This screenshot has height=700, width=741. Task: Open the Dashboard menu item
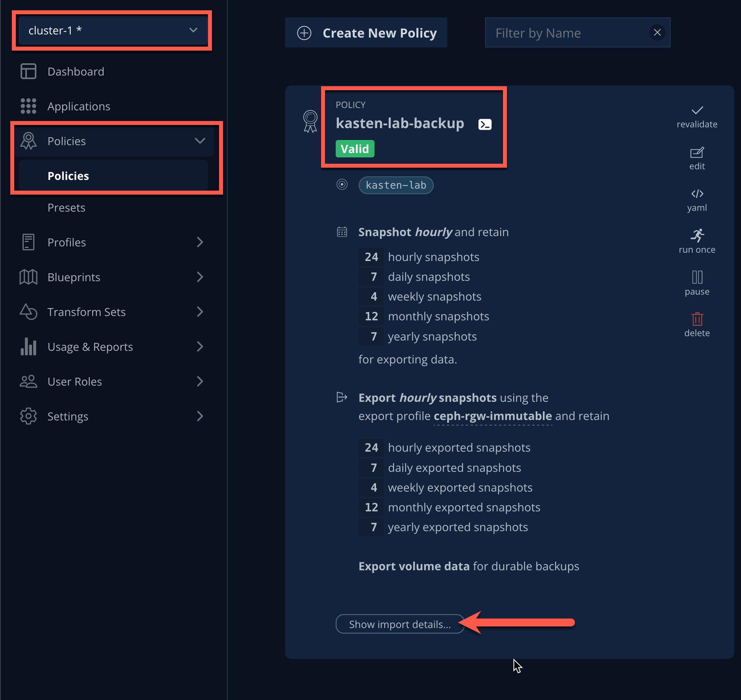[76, 72]
